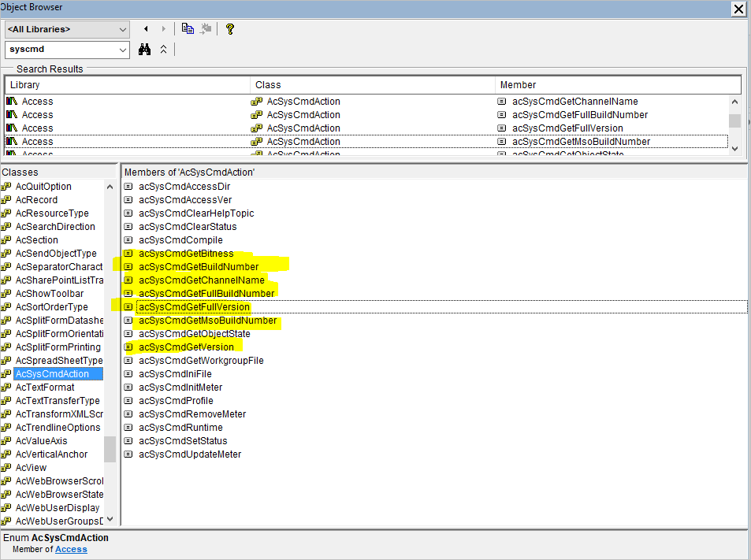Image resolution: width=751 pixels, height=560 pixels.
Task: Select member acSysCmdCompile
Action: [180, 240]
